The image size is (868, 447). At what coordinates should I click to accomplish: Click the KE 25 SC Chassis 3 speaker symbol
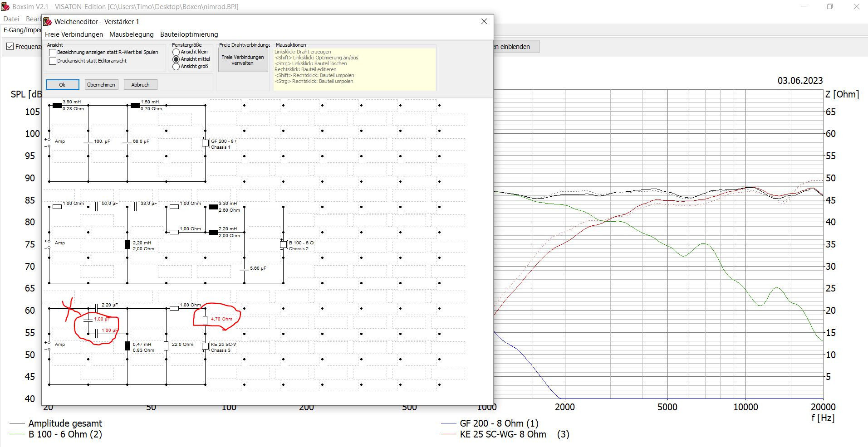coord(205,346)
